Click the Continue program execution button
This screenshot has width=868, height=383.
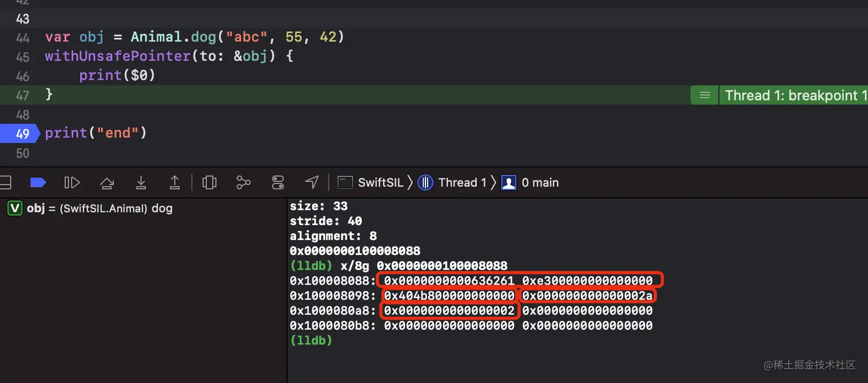click(72, 183)
